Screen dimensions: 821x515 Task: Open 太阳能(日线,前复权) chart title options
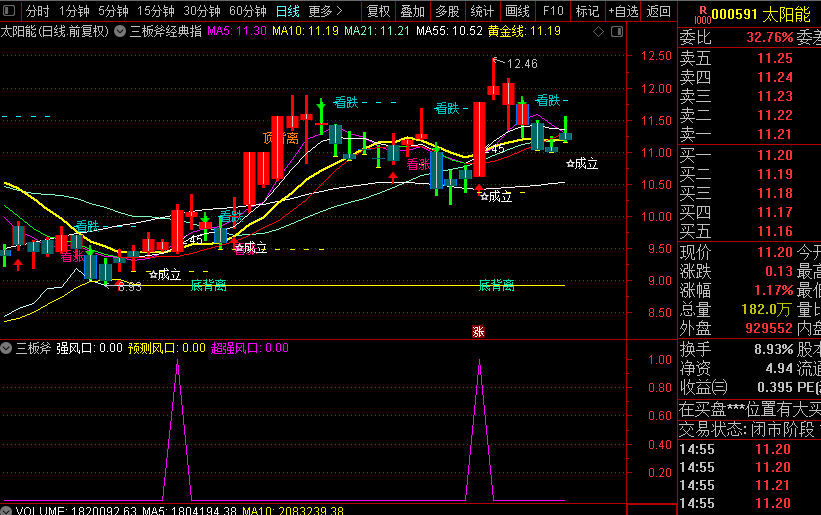click(x=53, y=31)
